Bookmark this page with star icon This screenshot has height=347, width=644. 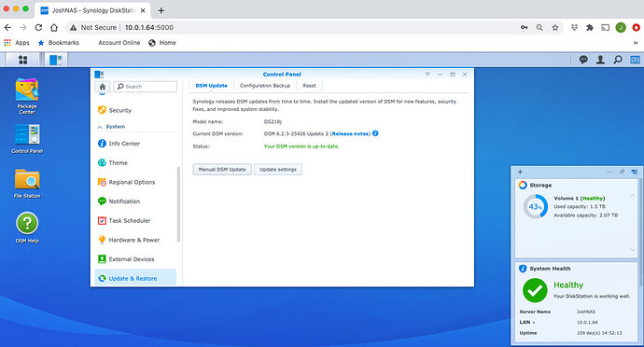[555, 27]
